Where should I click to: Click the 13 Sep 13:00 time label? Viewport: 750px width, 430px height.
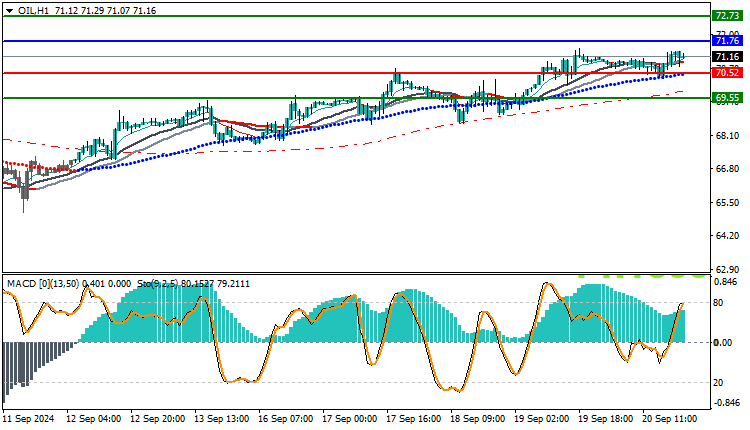tap(221, 419)
